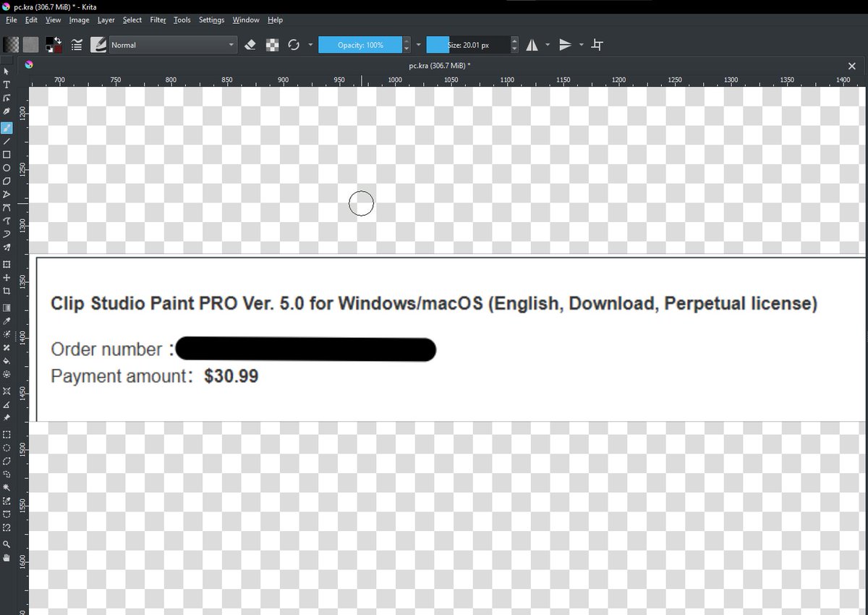Select the Bezier Curve tool

(x=7, y=208)
